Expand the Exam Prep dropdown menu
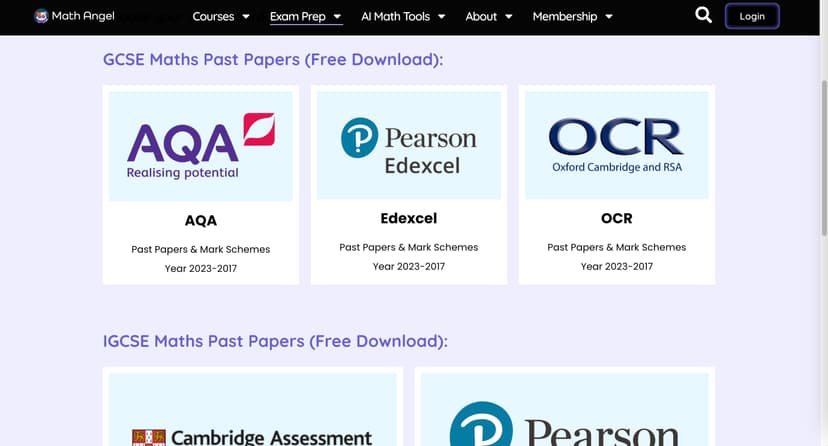 click(x=305, y=17)
